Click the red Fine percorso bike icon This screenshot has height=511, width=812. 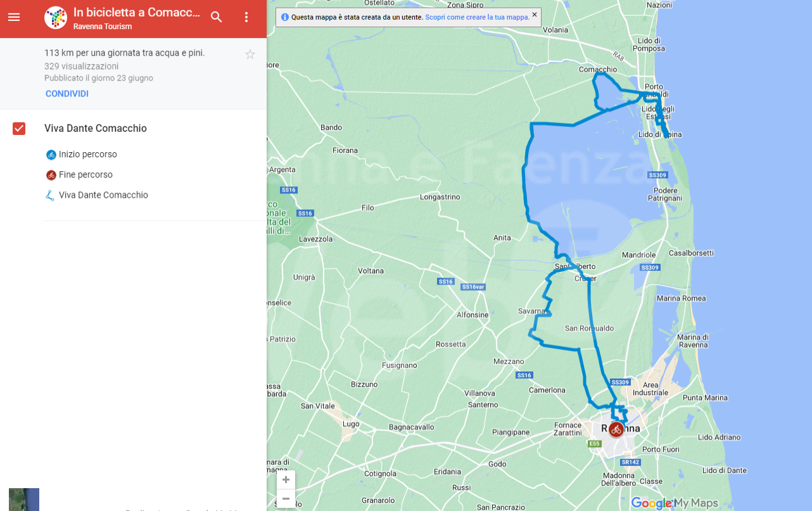pos(51,175)
